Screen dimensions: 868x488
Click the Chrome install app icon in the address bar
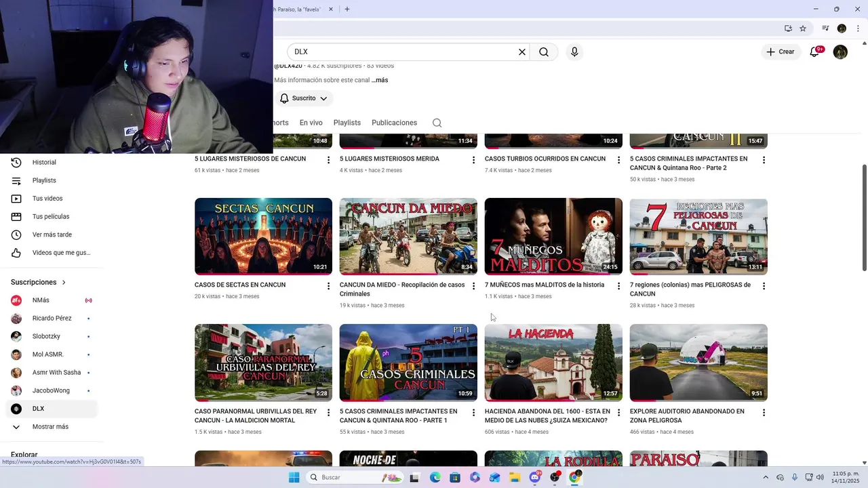tap(788, 28)
